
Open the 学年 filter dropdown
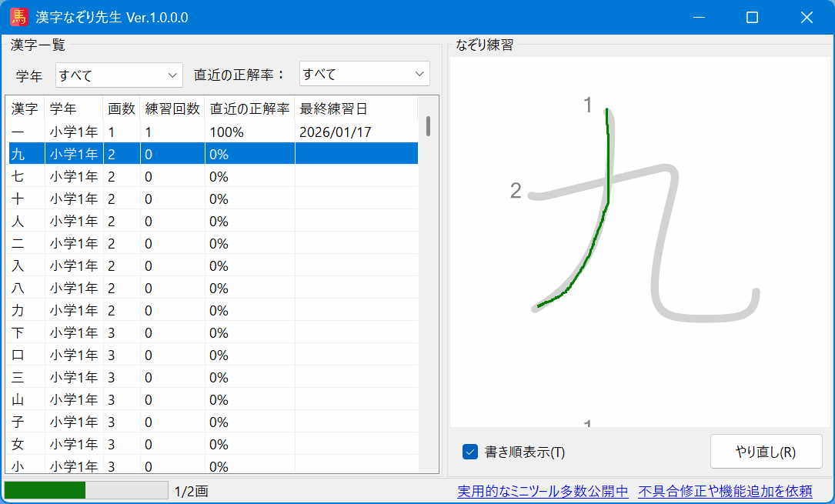coord(119,75)
